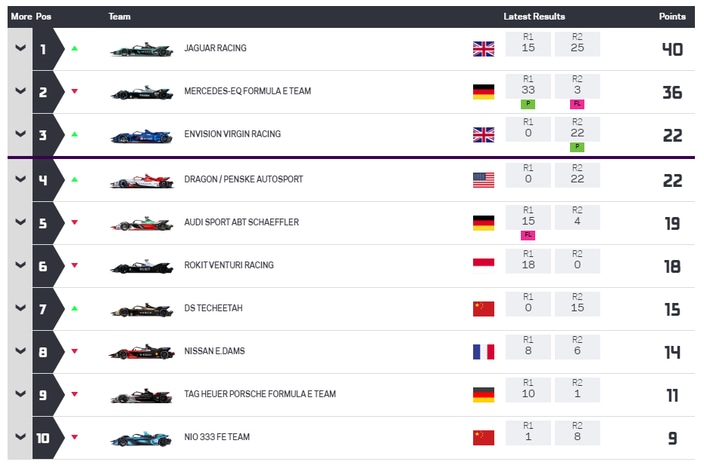Click red down arrow in Audi Sport row
Screen dimensions: 704x468
click(x=75, y=222)
